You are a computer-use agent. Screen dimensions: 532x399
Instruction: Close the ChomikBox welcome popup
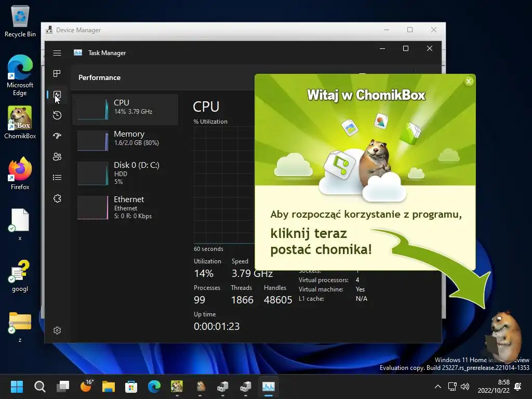tap(469, 82)
